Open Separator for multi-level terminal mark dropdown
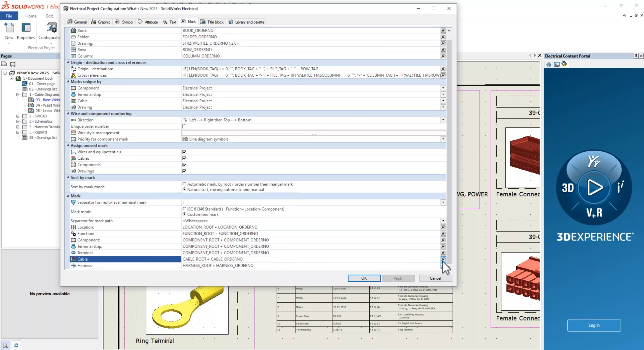The width and height of the screenshot is (644, 350). [x=443, y=202]
